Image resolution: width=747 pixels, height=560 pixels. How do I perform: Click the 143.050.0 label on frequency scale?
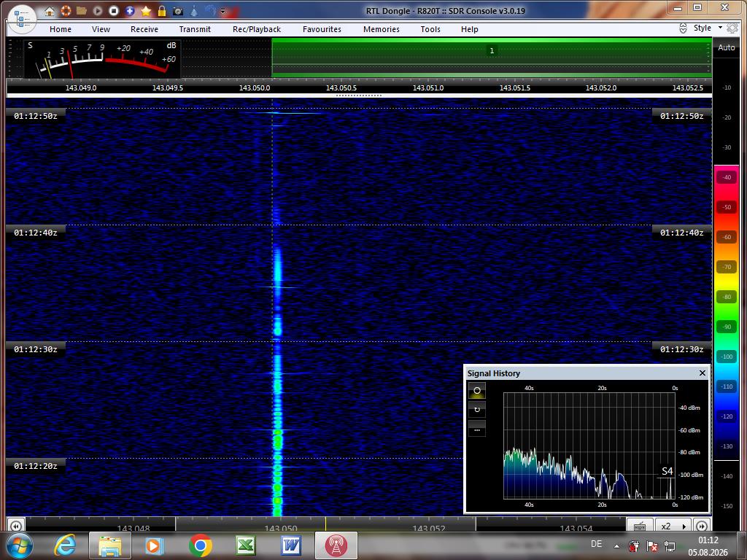(x=255, y=88)
